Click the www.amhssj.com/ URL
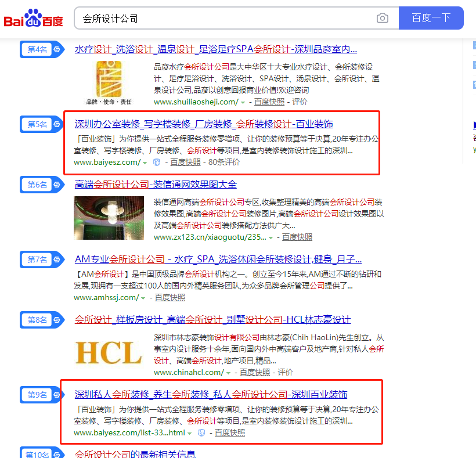Viewport: 476px width, 458px height. [x=106, y=298]
